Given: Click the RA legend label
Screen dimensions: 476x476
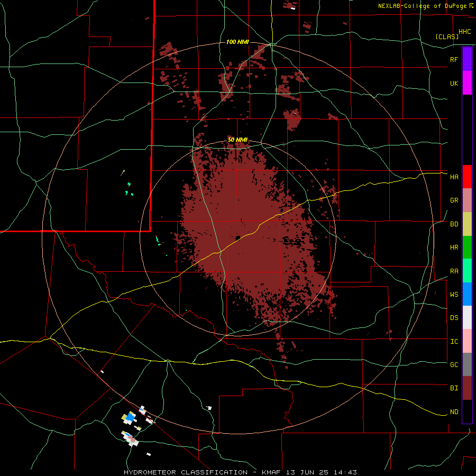Looking at the screenshot, I should coord(454,271).
